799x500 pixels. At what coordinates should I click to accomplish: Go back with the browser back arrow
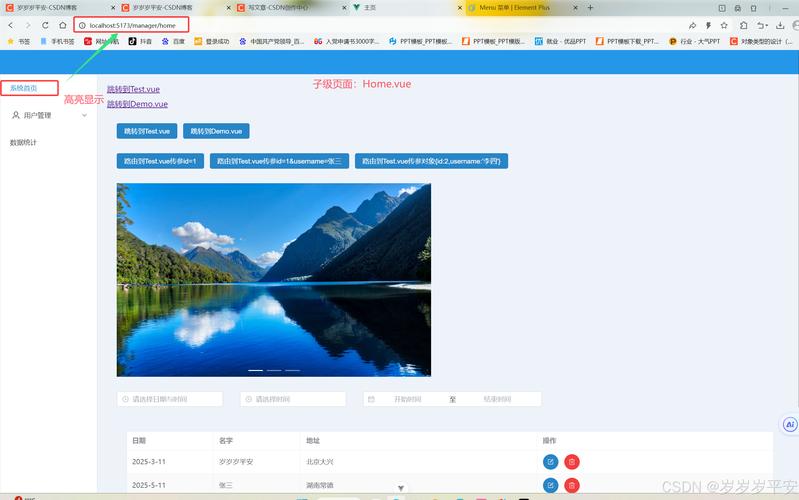[x=11, y=25]
